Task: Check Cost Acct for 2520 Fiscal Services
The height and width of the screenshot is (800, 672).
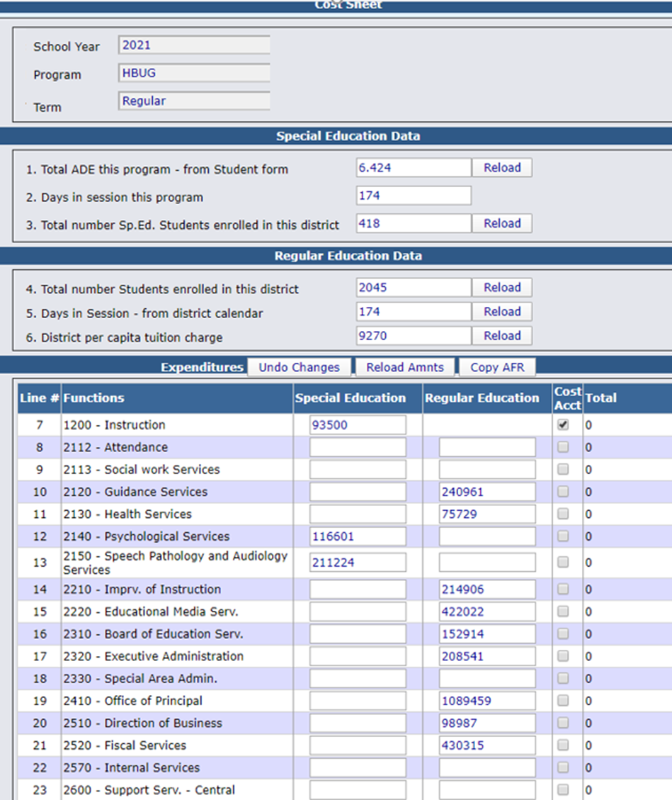Action: [x=563, y=745]
